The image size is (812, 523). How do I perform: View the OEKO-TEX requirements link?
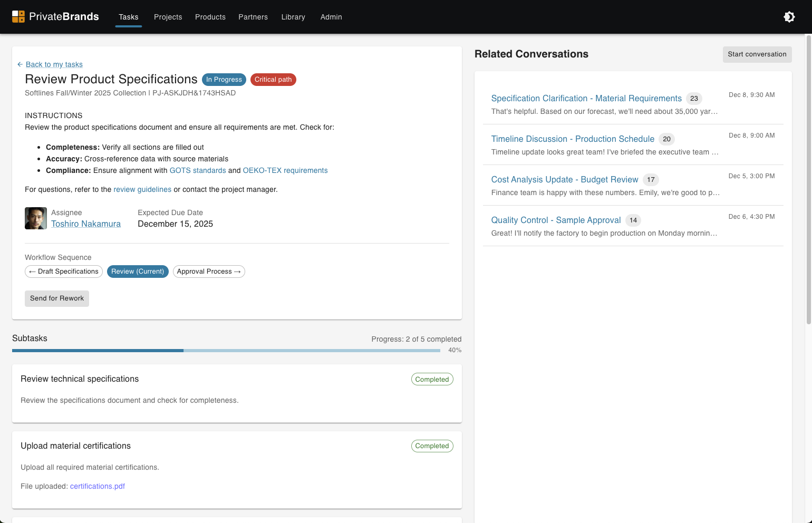[285, 170]
